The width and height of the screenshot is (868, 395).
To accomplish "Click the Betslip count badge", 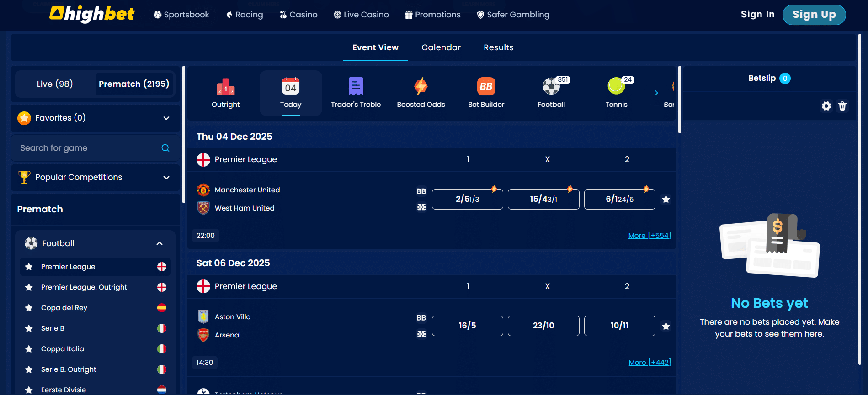I will point(785,79).
